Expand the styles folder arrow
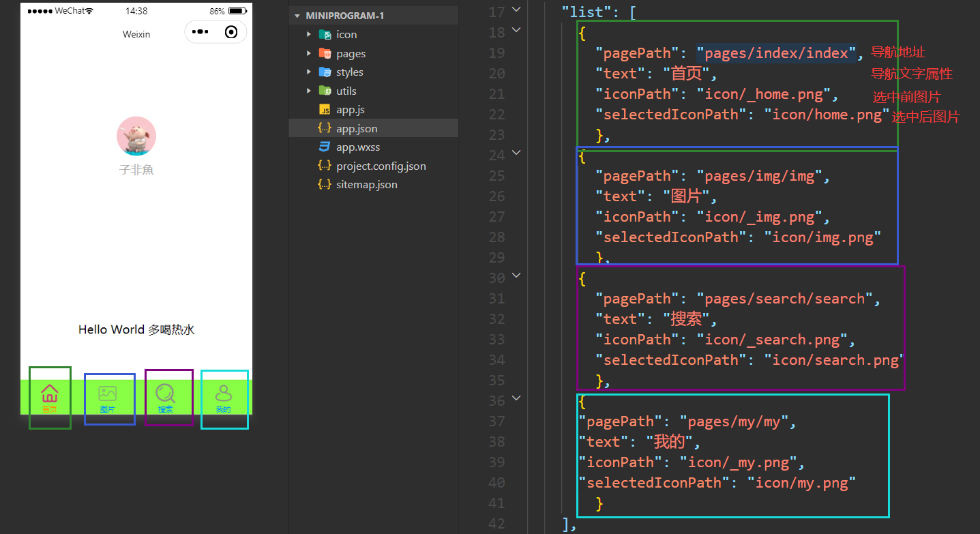This screenshot has width=980, height=534. point(309,72)
